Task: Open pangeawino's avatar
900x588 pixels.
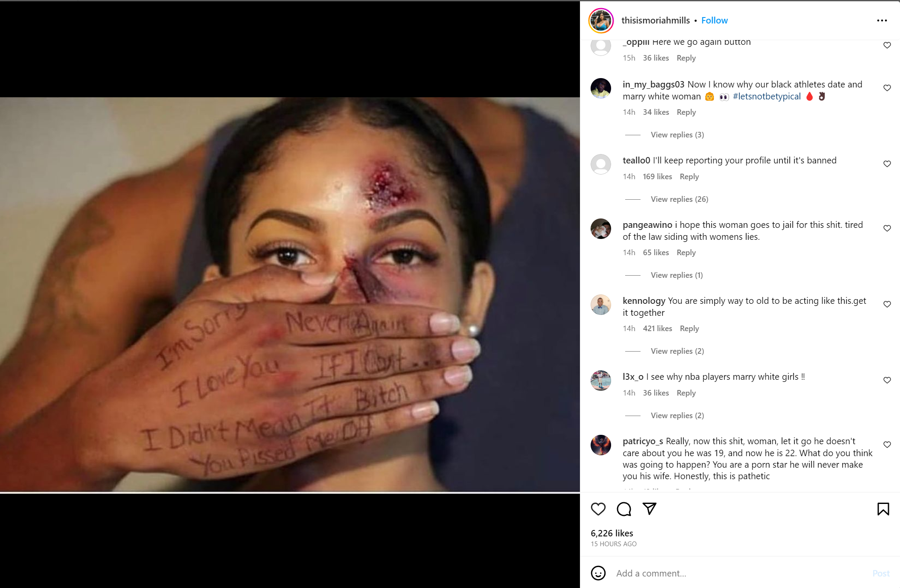Action: pos(601,229)
